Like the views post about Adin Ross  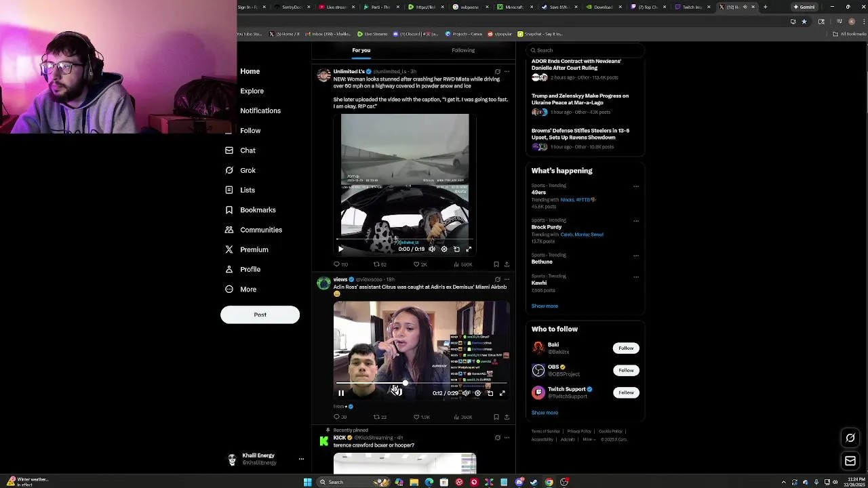tap(416, 417)
